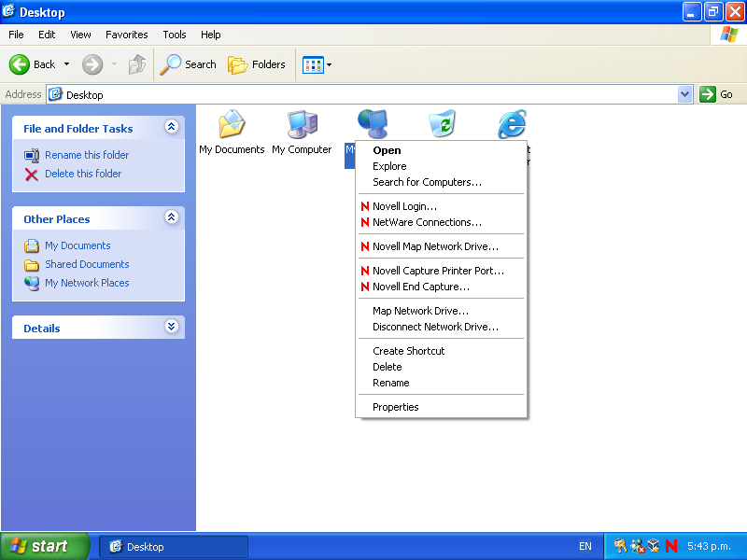The width and height of the screenshot is (747, 560).
Task: Choose Disconnect Network Drive... menu entry
Action: pos(441,326)
